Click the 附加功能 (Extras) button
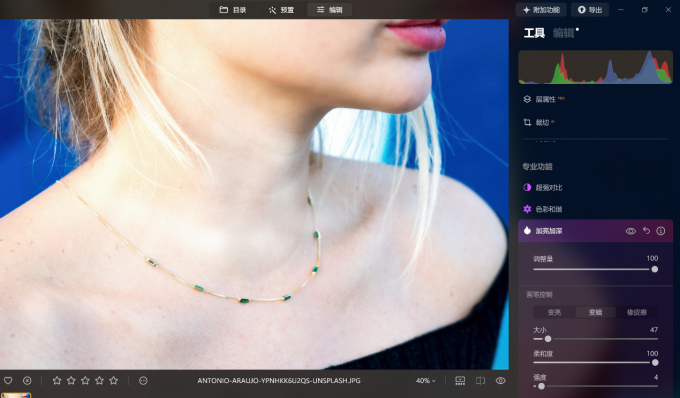The height and width of the screenshot is (398, 680). 541,10
